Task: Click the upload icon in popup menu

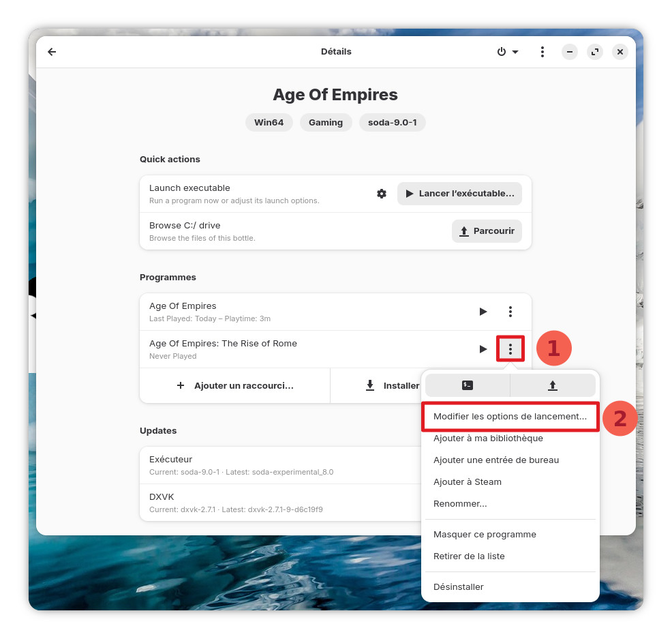Action: [552, 385]
